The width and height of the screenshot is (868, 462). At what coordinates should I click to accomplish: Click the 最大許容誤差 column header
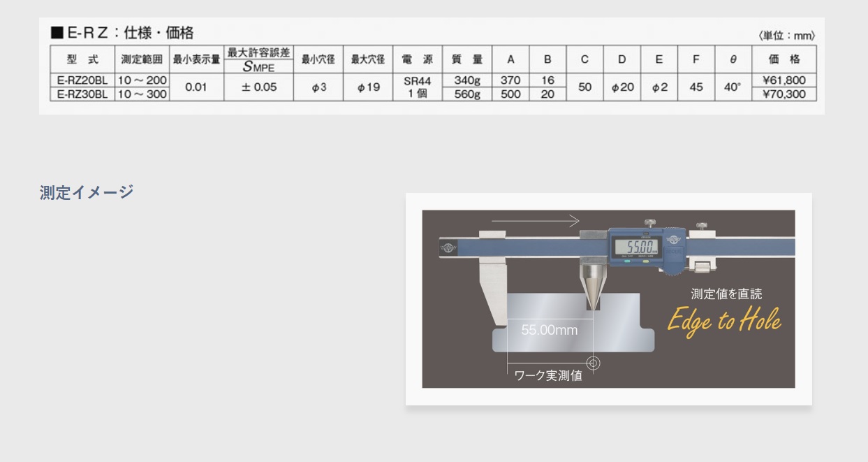pyautogui.click(x=258, y=53)
